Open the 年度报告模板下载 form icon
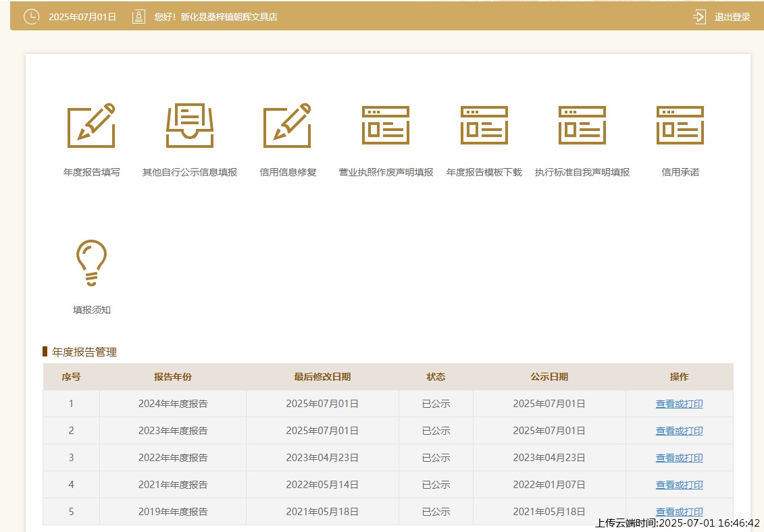The height and width of the screenshot is (532, 764). (484, 125)
